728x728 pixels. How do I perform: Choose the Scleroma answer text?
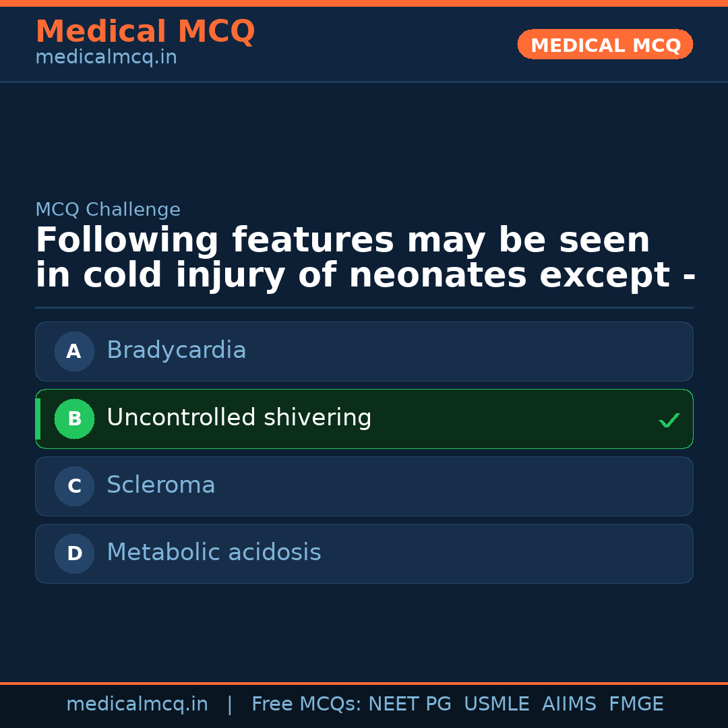click(x=160, y=485)
